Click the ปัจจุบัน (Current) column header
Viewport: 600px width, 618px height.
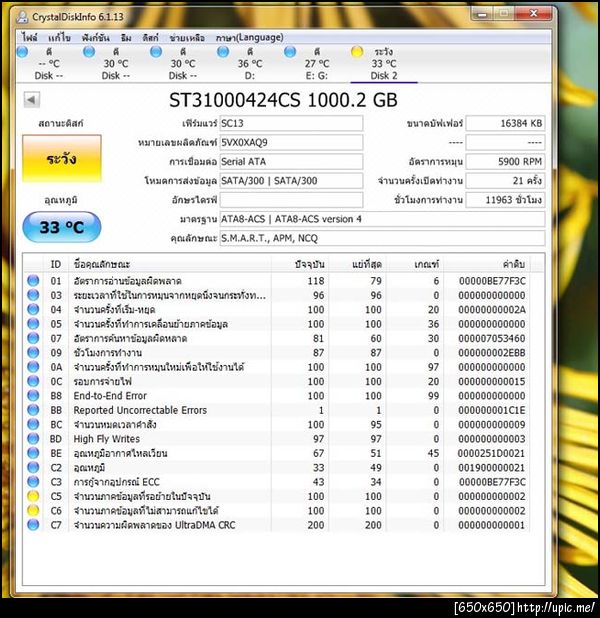(300, 264)
